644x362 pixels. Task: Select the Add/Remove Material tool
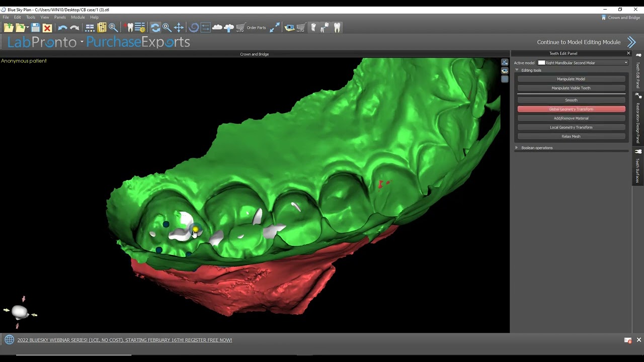tap(571, 118)
